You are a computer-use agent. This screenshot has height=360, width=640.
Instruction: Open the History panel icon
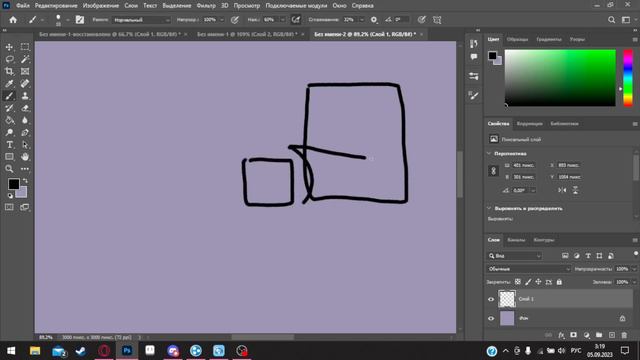click(x=473, y=44)
